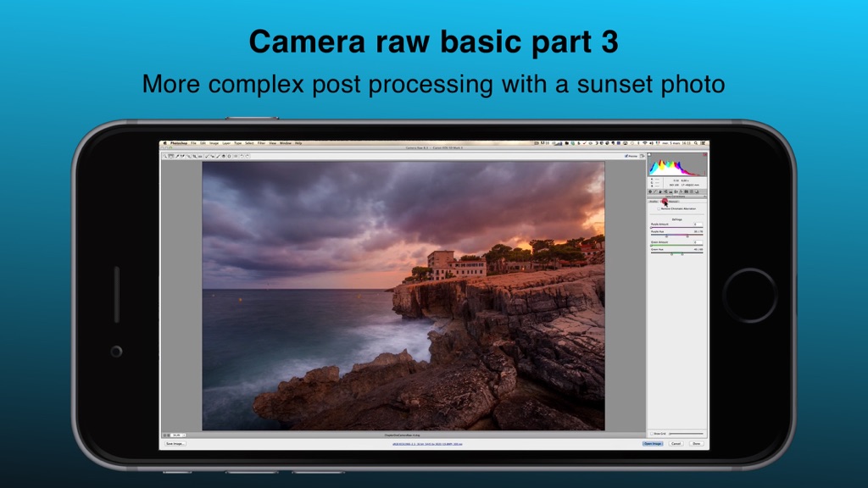Toggle shadow clipping warning on histogram
This screenshot has height=488, width=868.
pyautogui.click(x=649, y=154)
